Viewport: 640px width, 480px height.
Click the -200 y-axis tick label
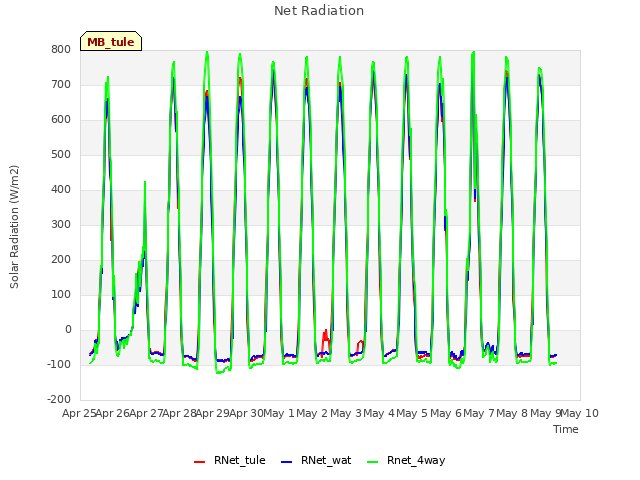point(59,400)
